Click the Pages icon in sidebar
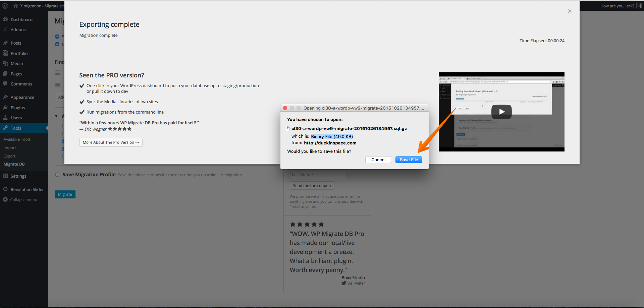 click(5, 74)
